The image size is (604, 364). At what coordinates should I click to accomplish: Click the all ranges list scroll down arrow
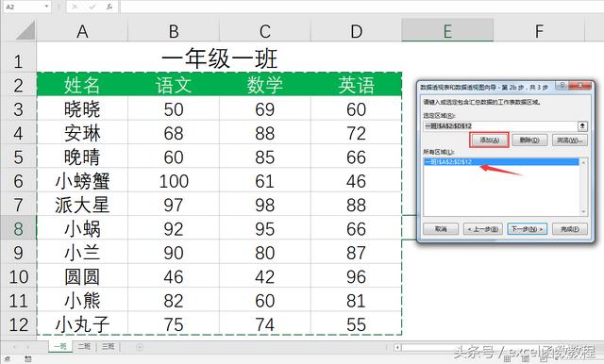click(x=583, y=211)
